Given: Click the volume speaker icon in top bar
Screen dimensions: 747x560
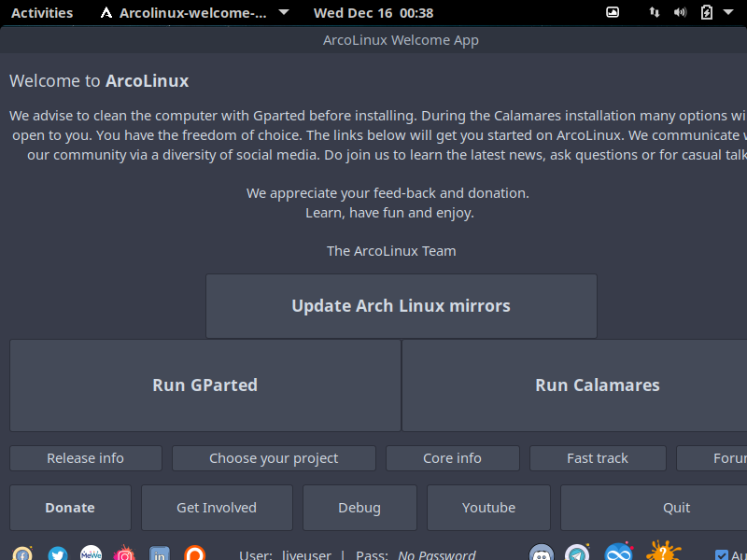Looking at the screenshot, I should click(680, 12).
